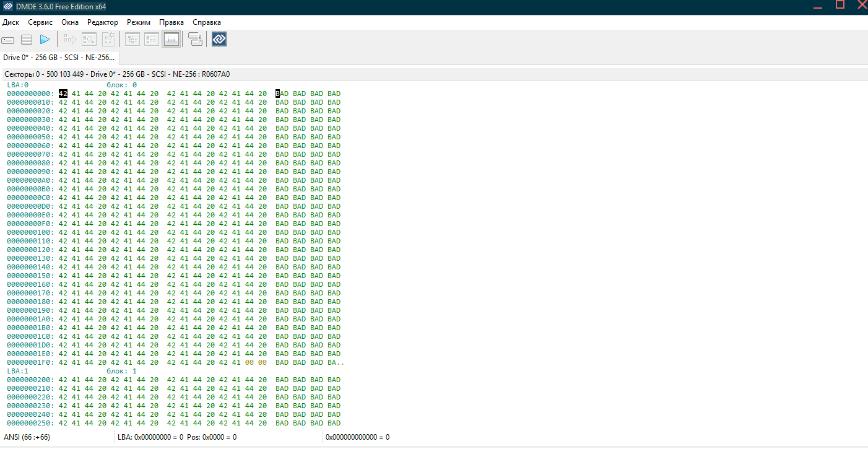Click the DMDE logo toolbar icon
Image resolution: width=868 pixels, height=449 pixels.
219,40
